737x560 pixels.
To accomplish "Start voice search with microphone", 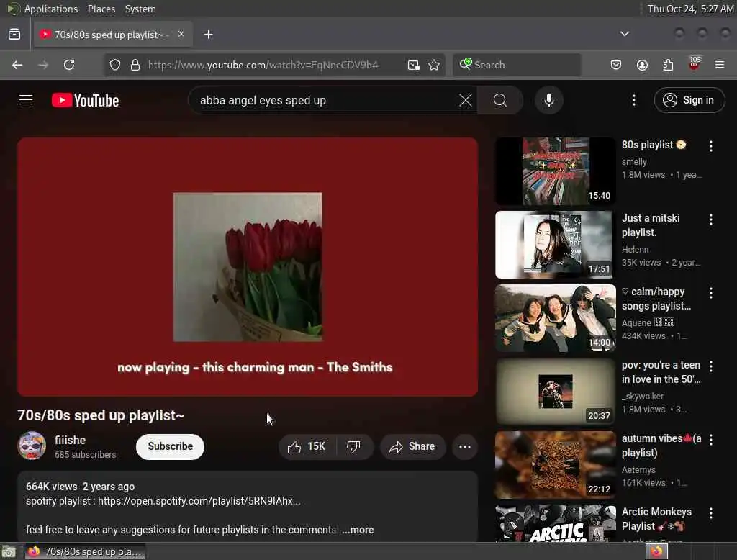I will 549,100.
